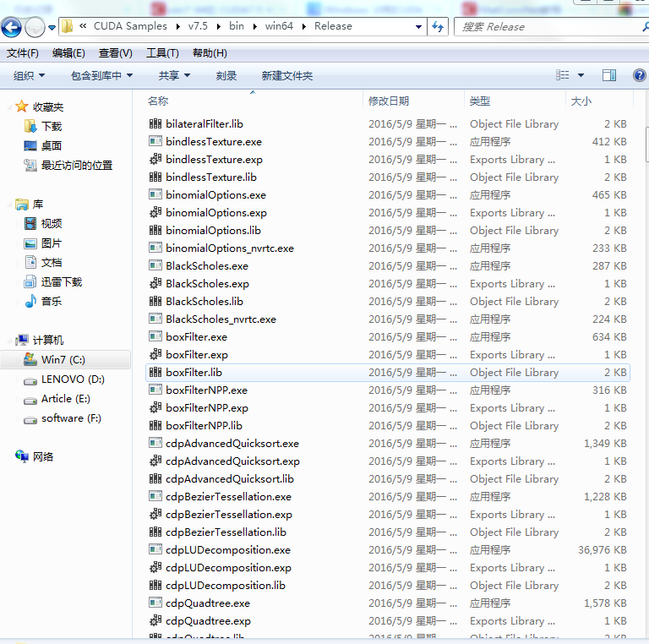Select the binomialOptions.lib file name
The height and width of the screenshot is (644, 649).
point(213,231)
